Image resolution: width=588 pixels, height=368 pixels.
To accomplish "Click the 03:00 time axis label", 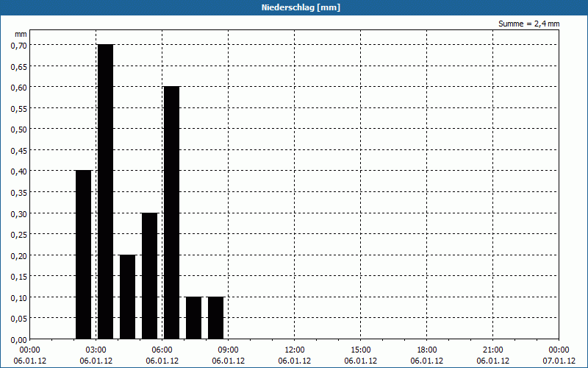I will [96, 350].
